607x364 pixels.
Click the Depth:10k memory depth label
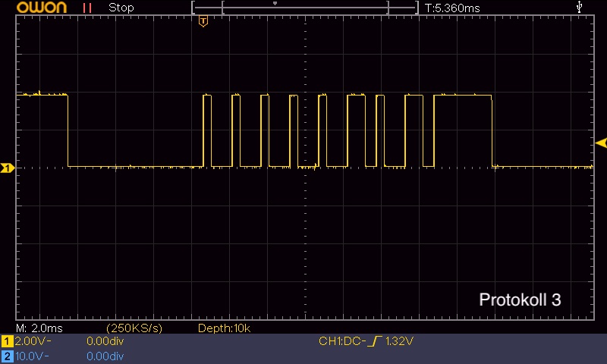point(224,328)
